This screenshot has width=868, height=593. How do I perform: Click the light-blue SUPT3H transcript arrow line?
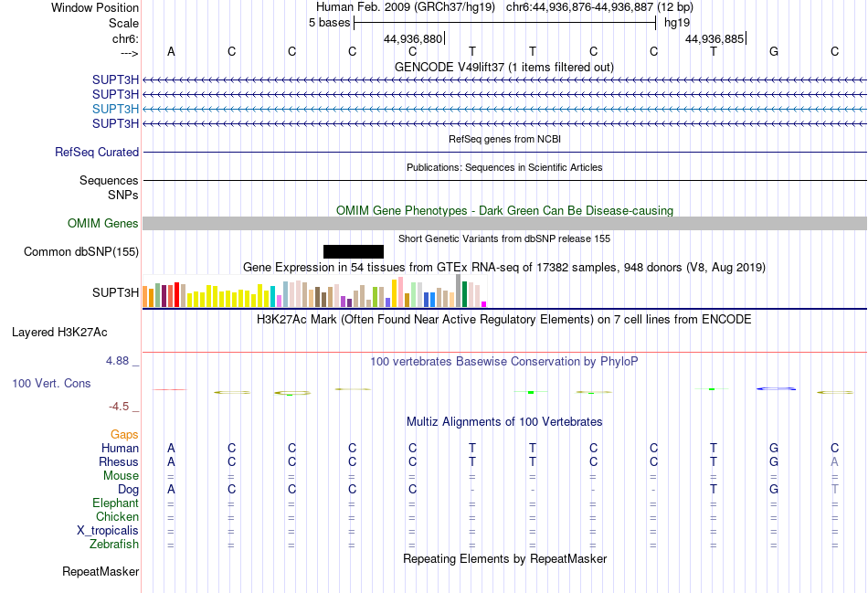pos(504,109)
